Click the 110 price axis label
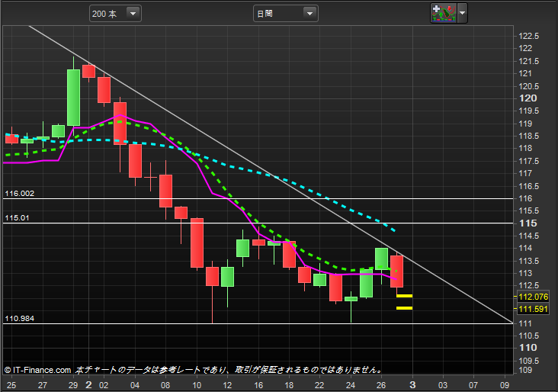The height and width of the screenshot is (392, 558). pyautogui.click(x=528, y=348)
